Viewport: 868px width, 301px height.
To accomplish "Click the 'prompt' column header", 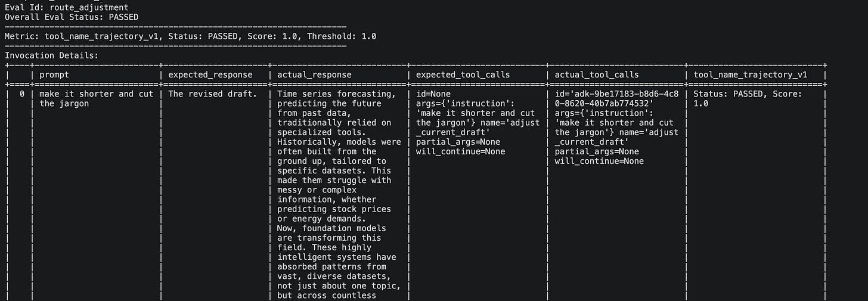I will 54,75.
